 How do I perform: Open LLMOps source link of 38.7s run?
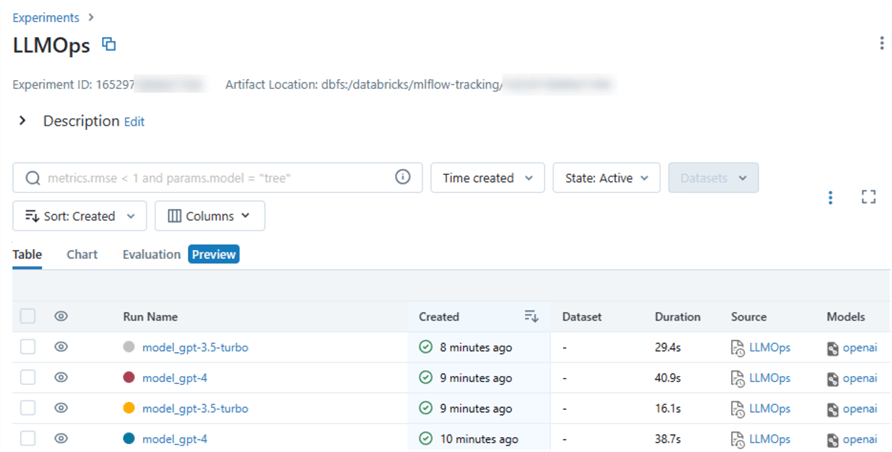[770, 439]
